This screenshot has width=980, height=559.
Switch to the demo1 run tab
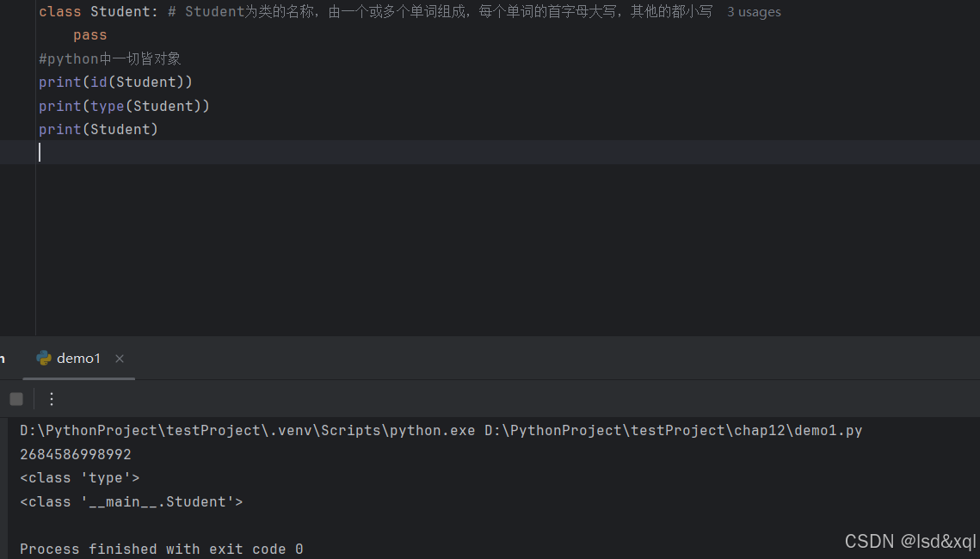pos(78,359)
